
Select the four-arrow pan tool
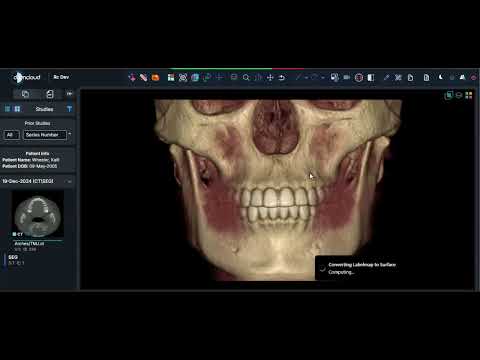270,77
